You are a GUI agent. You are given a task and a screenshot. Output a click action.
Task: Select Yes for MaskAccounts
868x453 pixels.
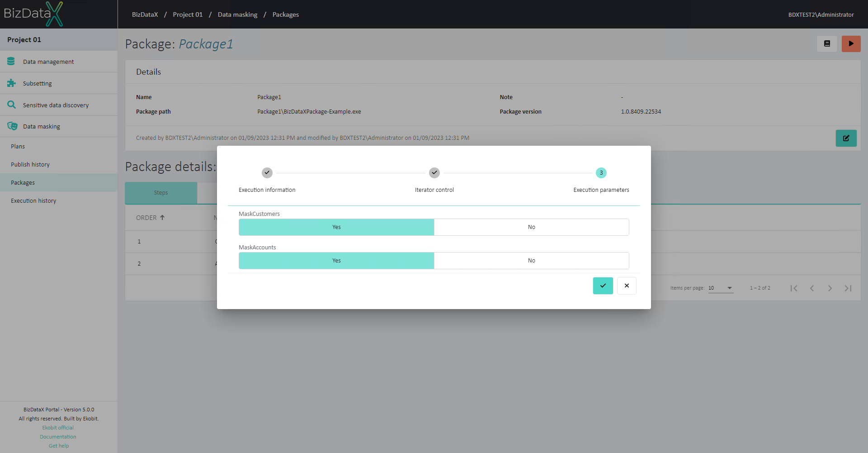tap(336, 261)
